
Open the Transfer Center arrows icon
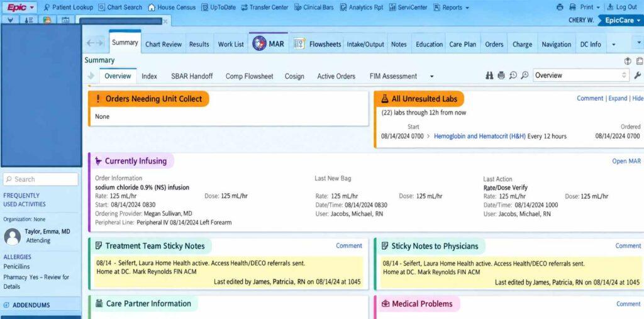(244, 8)
